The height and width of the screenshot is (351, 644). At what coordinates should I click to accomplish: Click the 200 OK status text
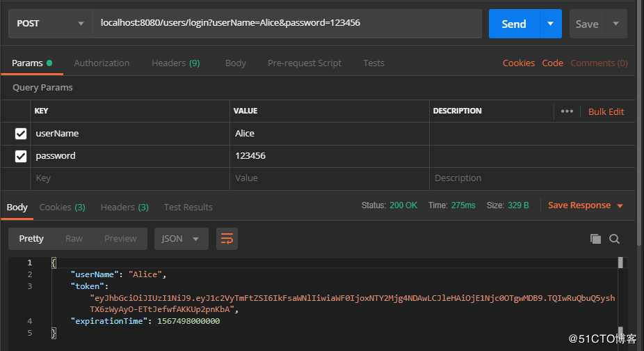pos(403,205)
